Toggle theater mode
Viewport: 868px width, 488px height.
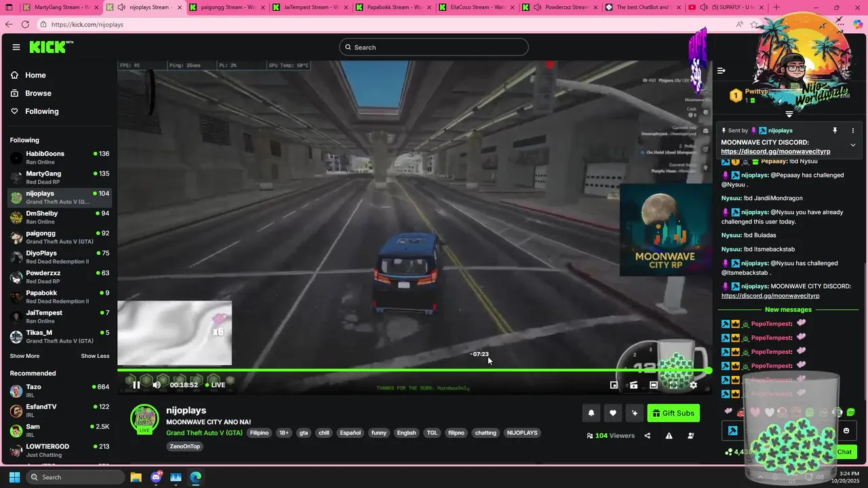[654, 385]
